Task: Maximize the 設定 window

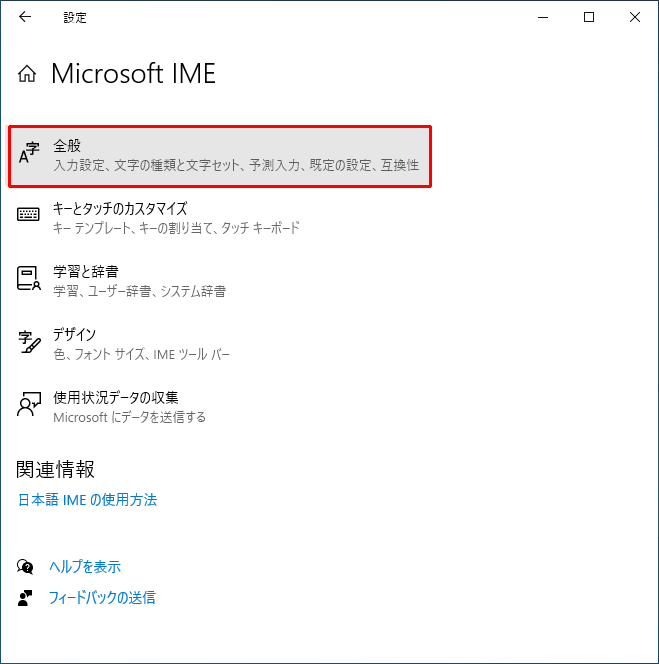Action: (589, 17)
